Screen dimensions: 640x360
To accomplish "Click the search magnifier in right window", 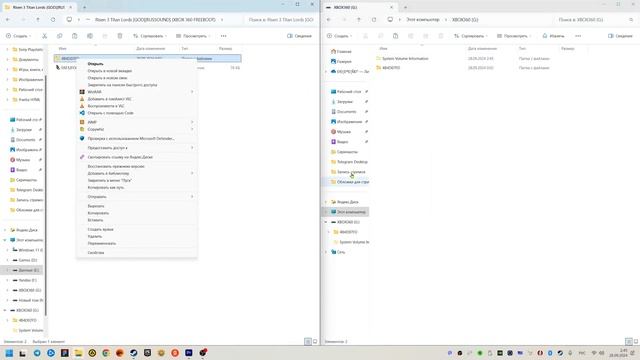I will [x=631, y=20].
